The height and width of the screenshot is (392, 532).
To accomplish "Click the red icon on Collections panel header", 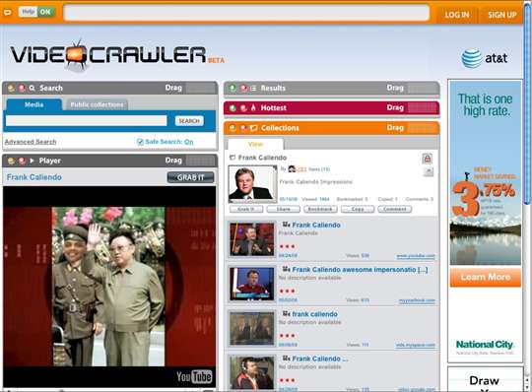I will click(243, 128).
